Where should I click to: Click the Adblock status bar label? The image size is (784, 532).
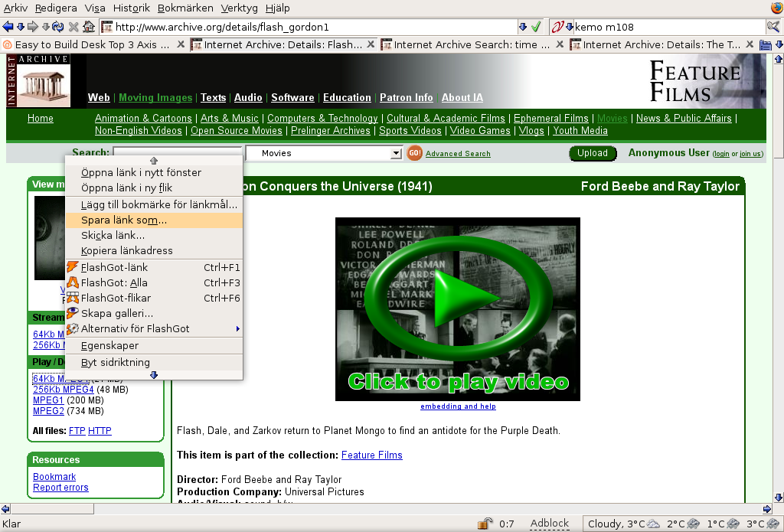550,524
